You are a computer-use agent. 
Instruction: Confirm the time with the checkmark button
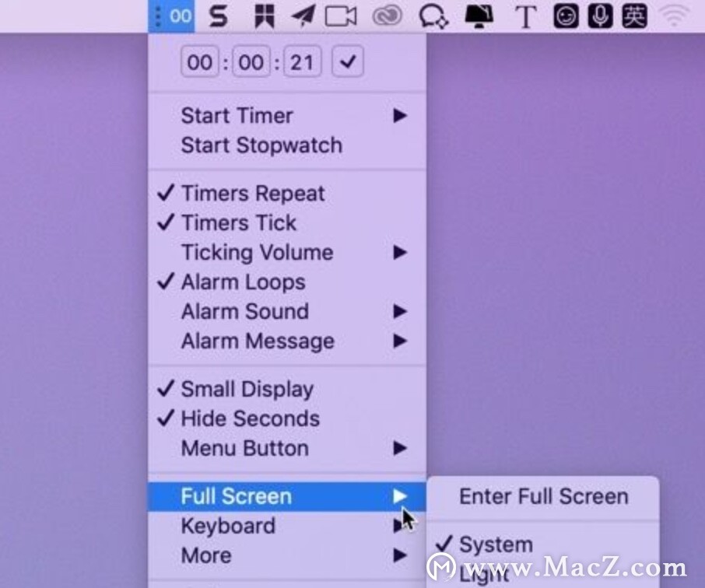point(348,61)
